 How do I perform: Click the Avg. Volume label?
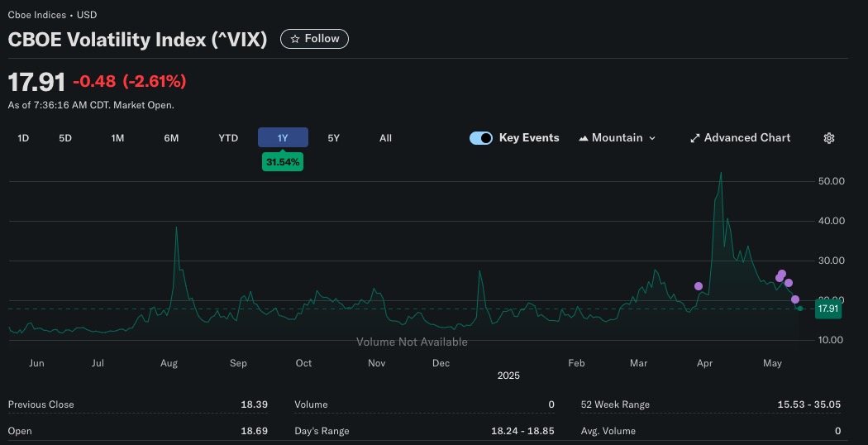click(608, 431)
